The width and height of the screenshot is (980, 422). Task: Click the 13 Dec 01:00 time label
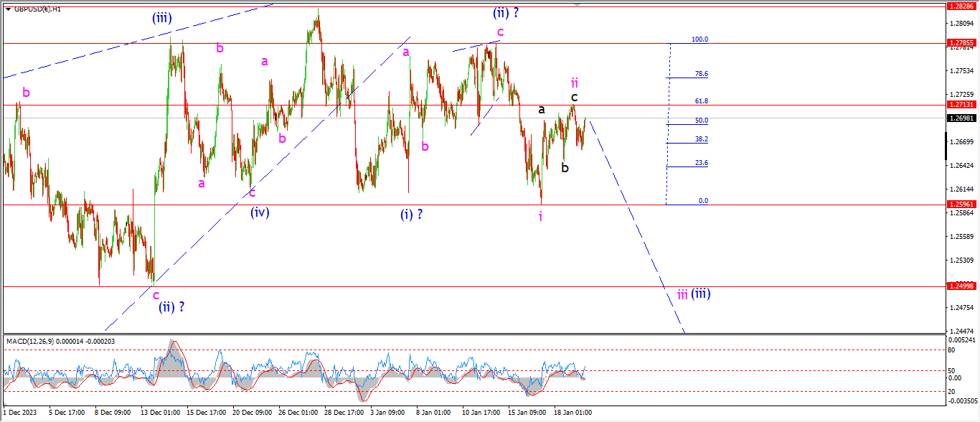(x=159, y=413)
